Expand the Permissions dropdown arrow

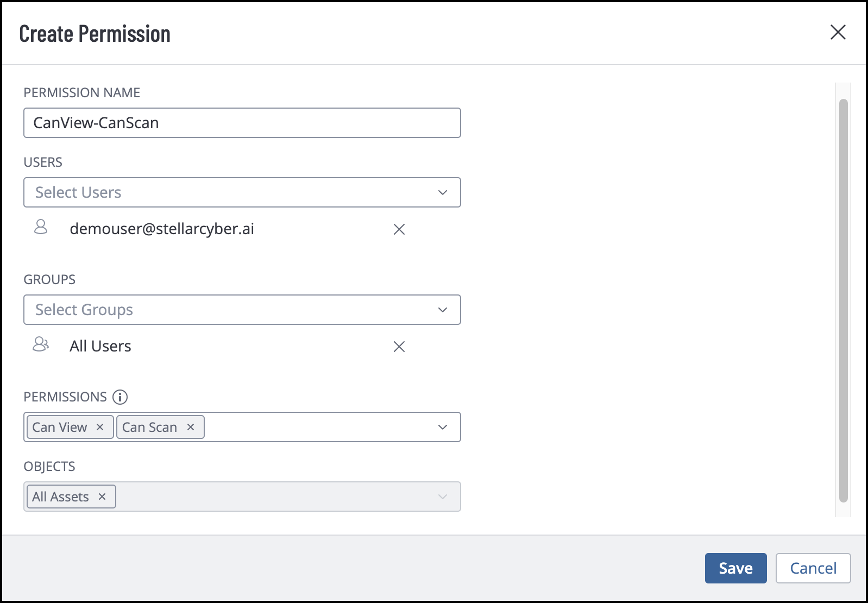443,427
